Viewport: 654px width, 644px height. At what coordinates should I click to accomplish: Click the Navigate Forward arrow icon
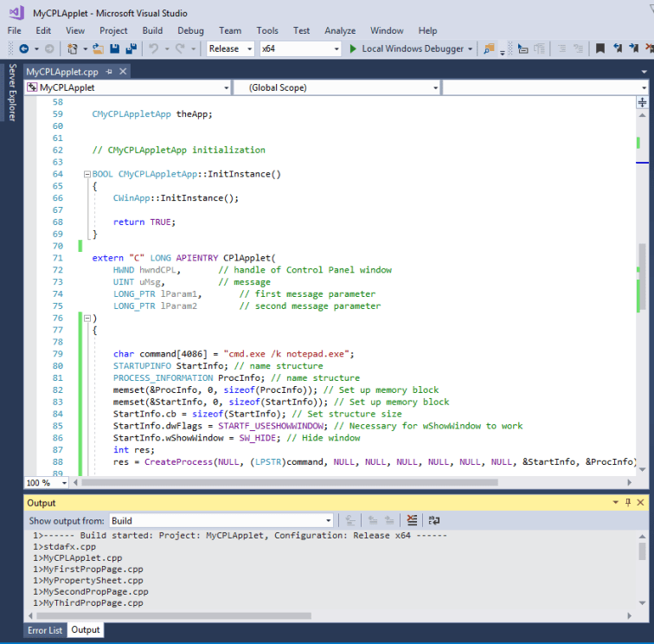coord(49,48)
